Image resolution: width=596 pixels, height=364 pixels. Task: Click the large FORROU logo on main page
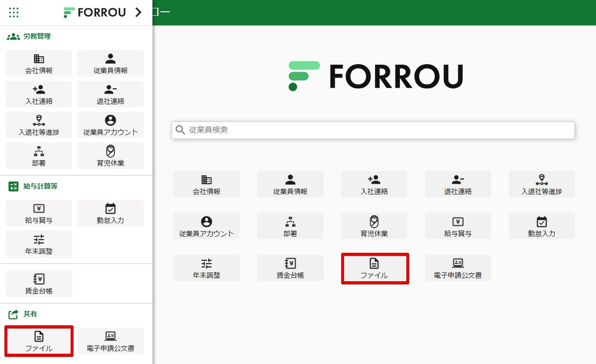point(376,76)
